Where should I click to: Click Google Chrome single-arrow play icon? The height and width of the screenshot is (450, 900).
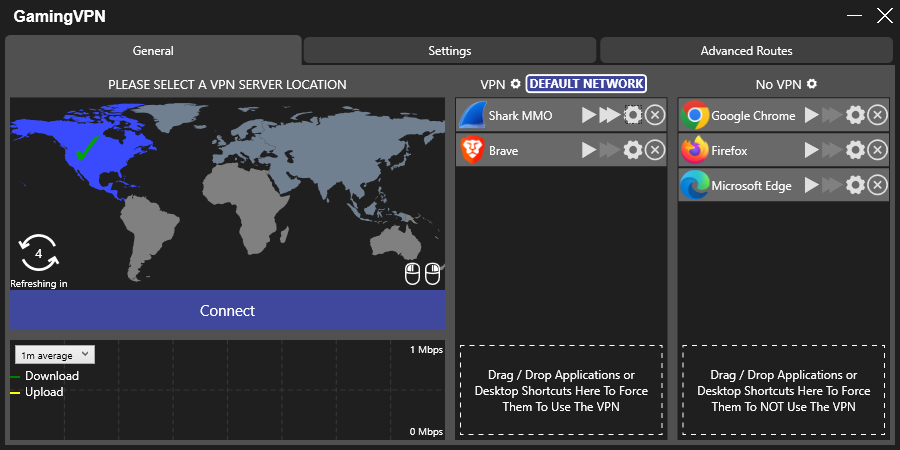click(x=811, y=116)
